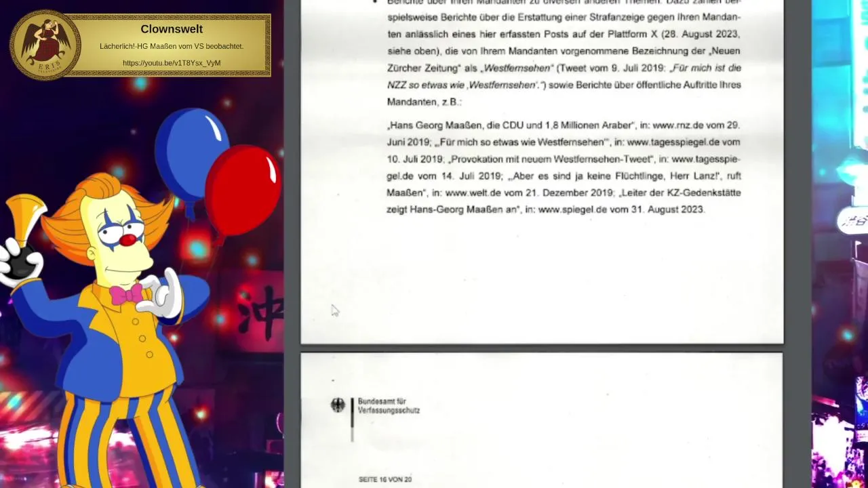Viewport: 868px width, 488px height.
Task: Click the 'SEITE 16 VON 20' page indicator
Action: click(385, 479)
